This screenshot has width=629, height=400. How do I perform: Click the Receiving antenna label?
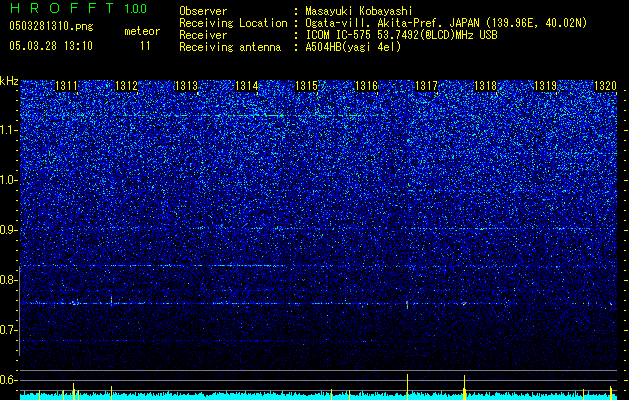pos(230,47)
